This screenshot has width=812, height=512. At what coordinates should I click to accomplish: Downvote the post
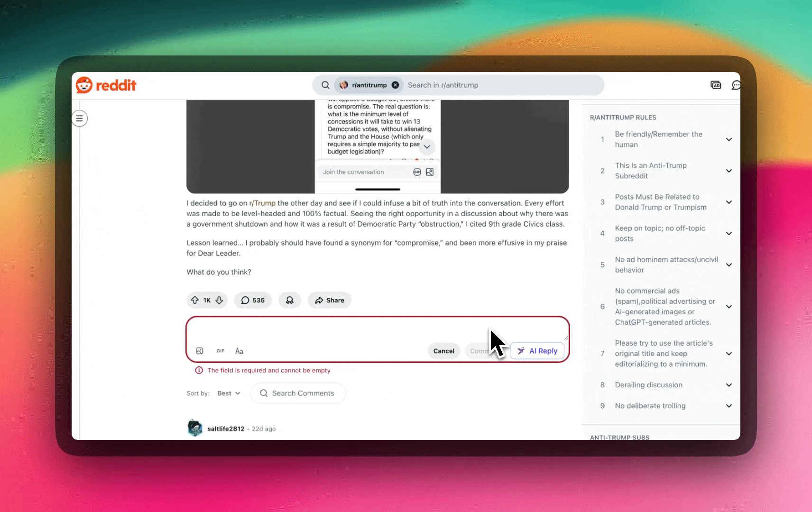[219, 300]
